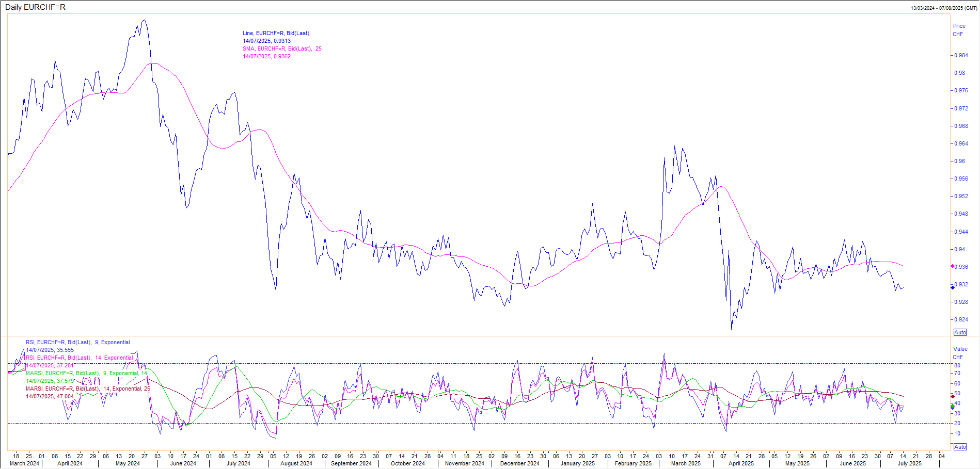Click the 80 level on the RSI value scale
The height and width of the screenshot is (469, 980).
(957, 365)
